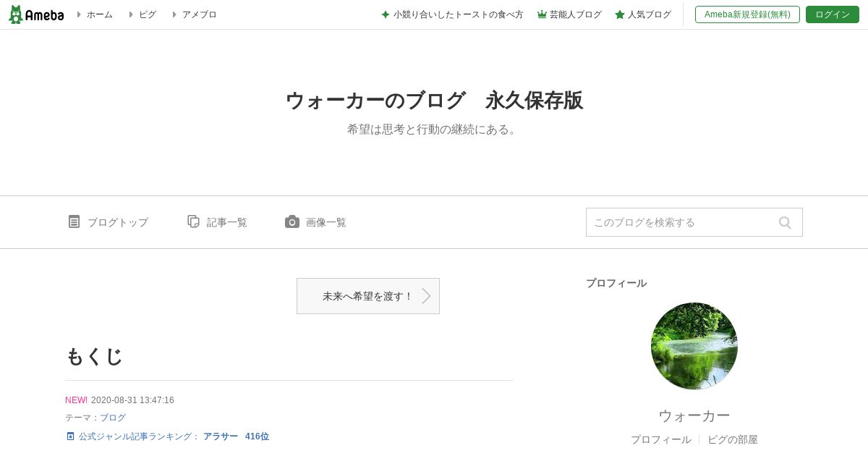
Task: Click the ログイン button
Action: pyautogui.click(x=833, y=14)
